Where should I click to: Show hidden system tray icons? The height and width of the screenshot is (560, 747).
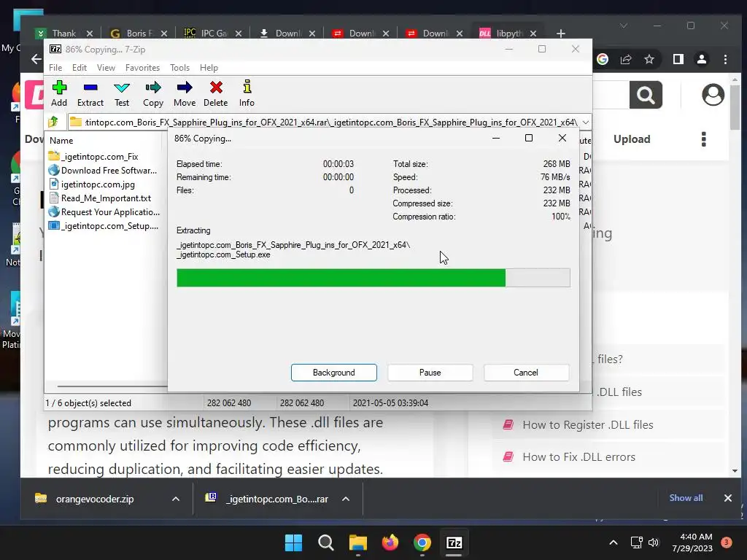(x=613, y=542)
